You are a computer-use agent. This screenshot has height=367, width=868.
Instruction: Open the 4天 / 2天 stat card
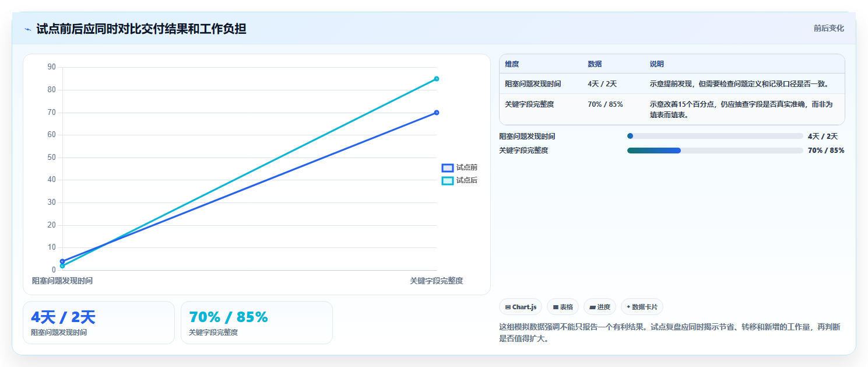coord(99,323)
